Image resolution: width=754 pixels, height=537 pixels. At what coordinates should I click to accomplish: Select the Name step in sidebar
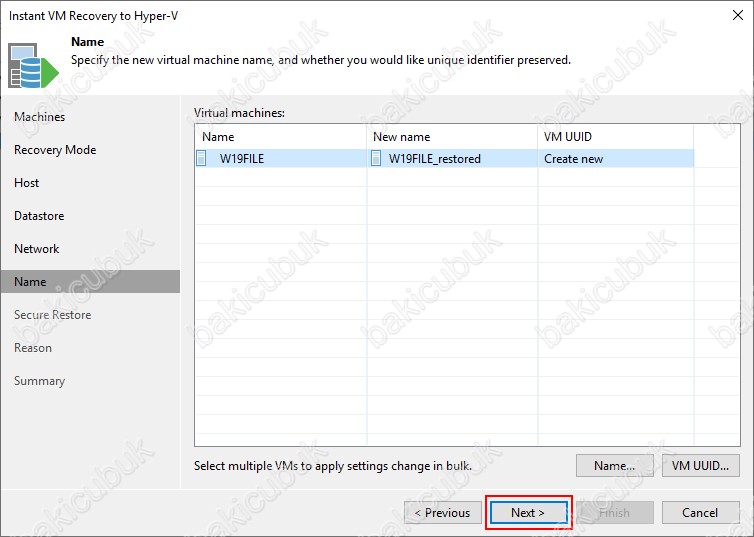click(x=90, y=281)
